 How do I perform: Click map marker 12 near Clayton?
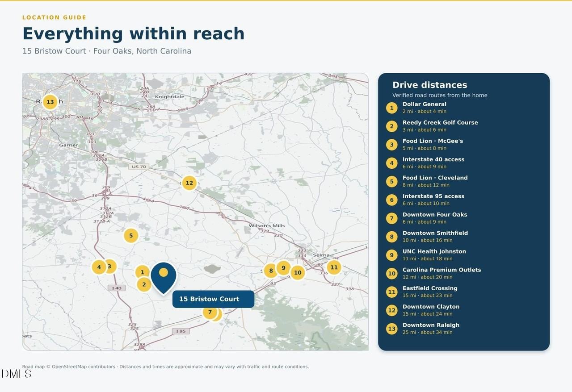pyautogui.click(x=189, y=183)
